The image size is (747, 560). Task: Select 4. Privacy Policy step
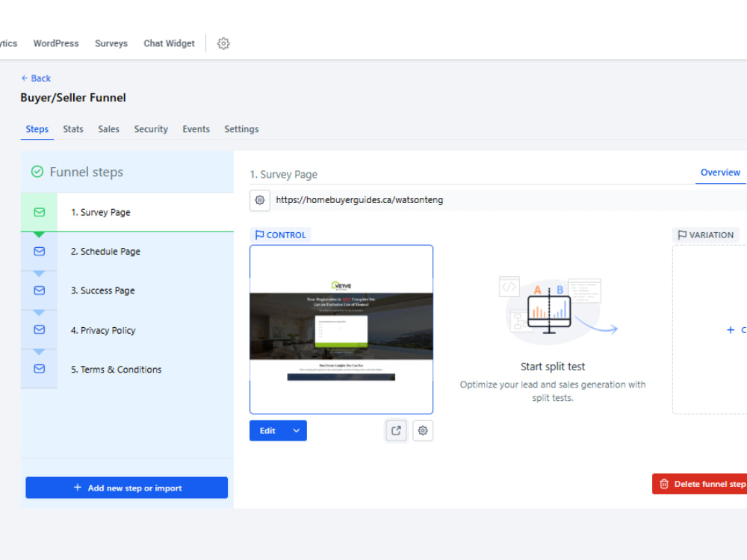click(127, 330)
